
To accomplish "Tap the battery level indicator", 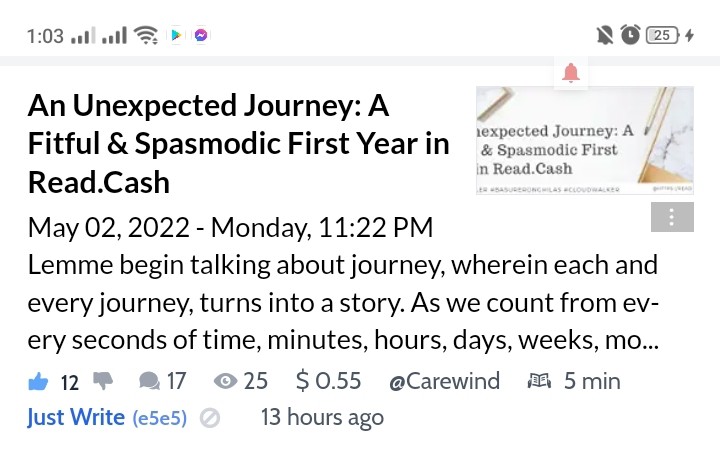I will tap(662, 35).
